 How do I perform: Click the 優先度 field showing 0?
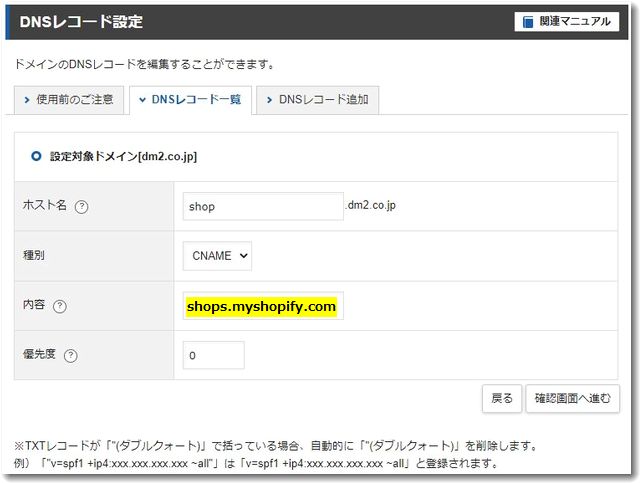click(213, 355)
